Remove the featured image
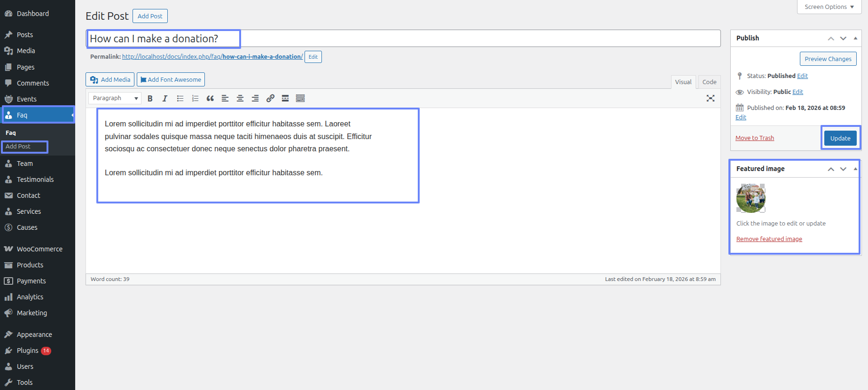868x390 pixels. [769, 239]
